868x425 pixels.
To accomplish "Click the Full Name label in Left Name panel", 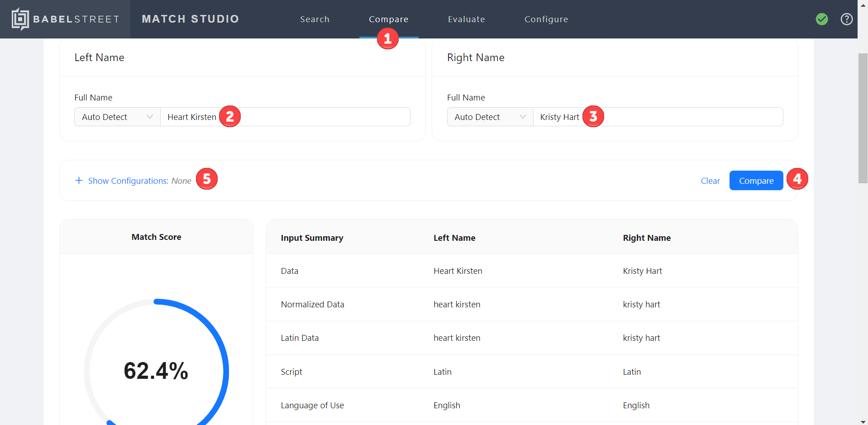I will (x=94, y=97).
